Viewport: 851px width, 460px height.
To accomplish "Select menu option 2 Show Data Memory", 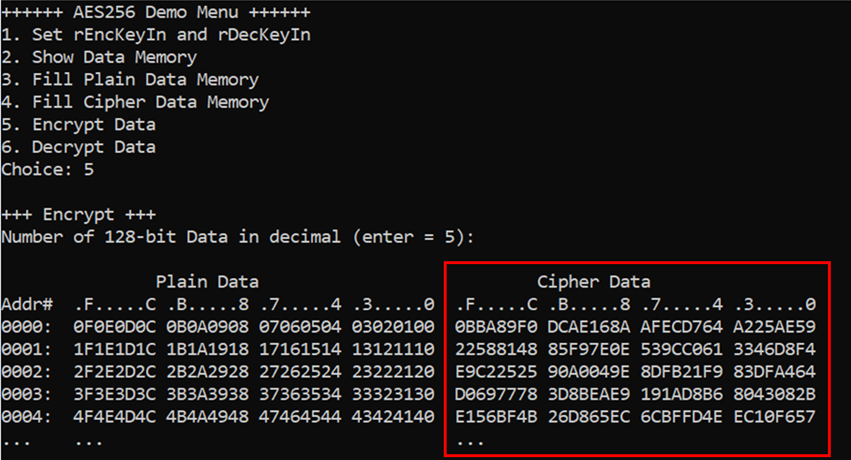I will (99, 57).
